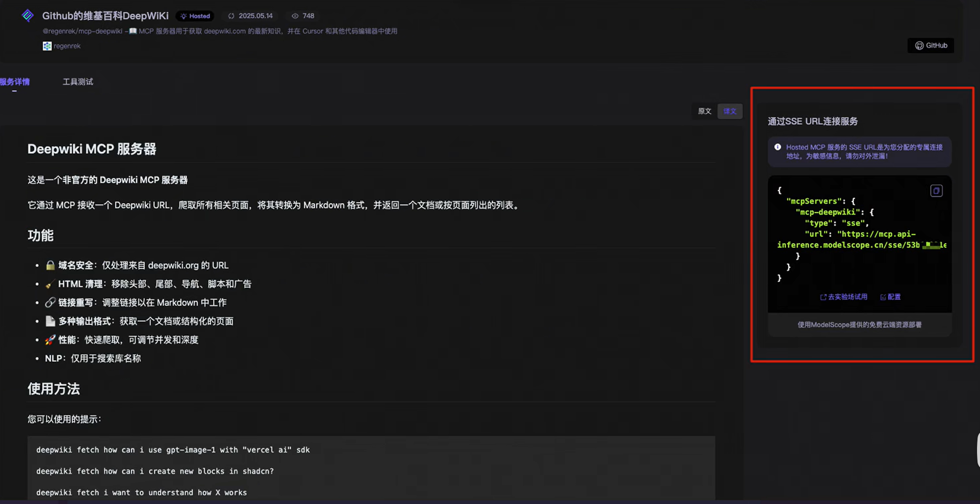The image size is (980, 504).
Task: Click the 使用方法 section heading
Action: coord(54,389)
